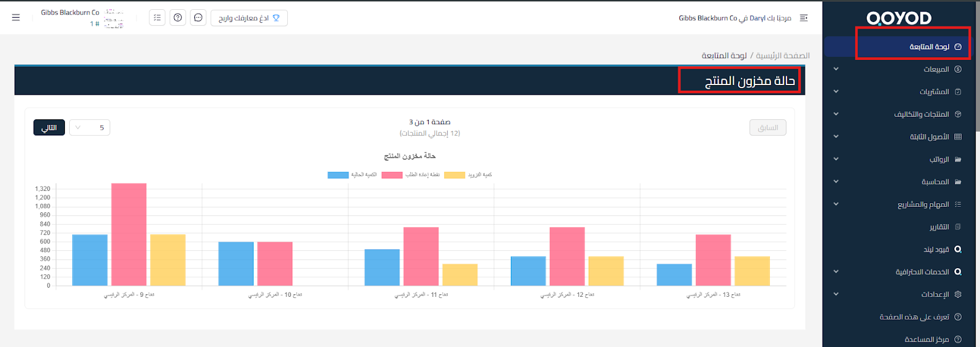The height and width of the screenshot is (347, 980).
Task: Toggle the supply quantity (yellow) legend series
Action: tap(454, 175)
